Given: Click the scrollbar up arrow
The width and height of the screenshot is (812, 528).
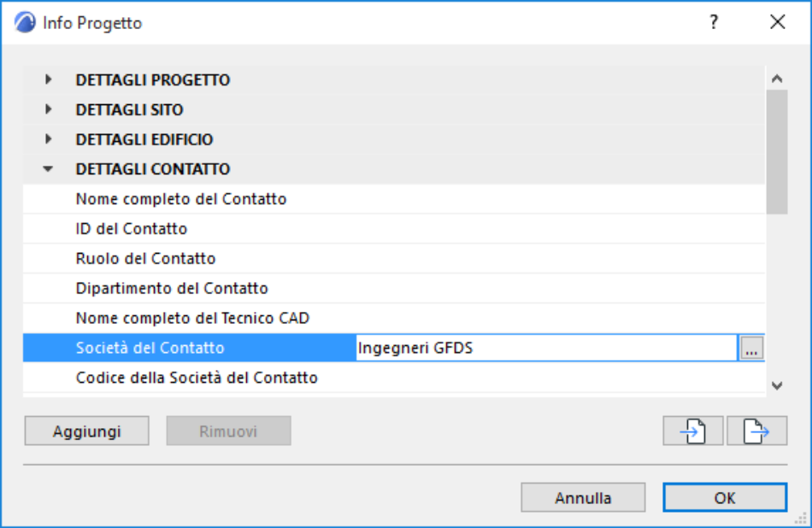Looking at the screenshot, I should pyautogui.click(x=776, y=79).
